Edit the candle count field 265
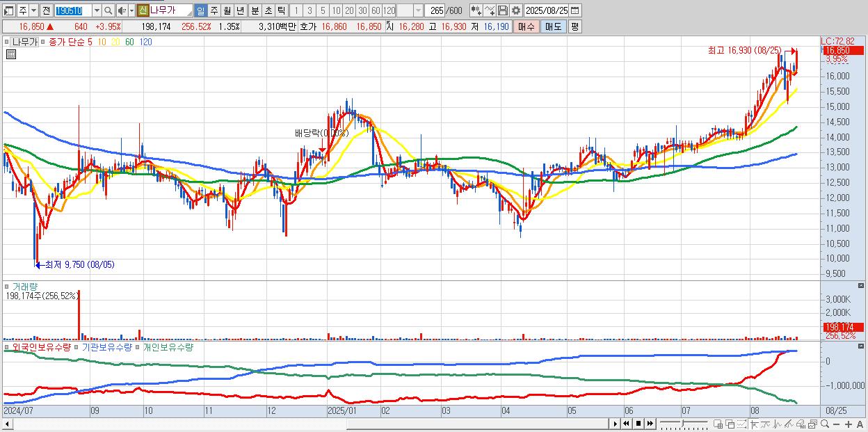Screen dimensions: 868x432 coord(436,10)
